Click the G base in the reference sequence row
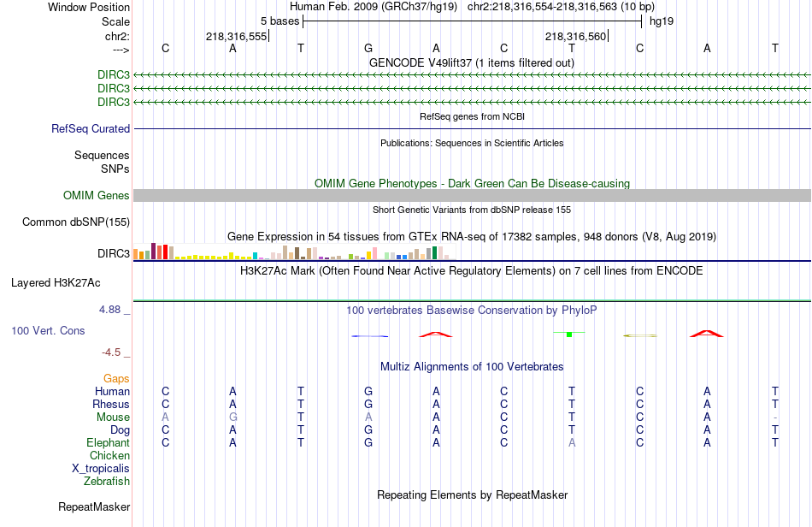The width and height of the screenshot is (812, 527). click(368, 48)
